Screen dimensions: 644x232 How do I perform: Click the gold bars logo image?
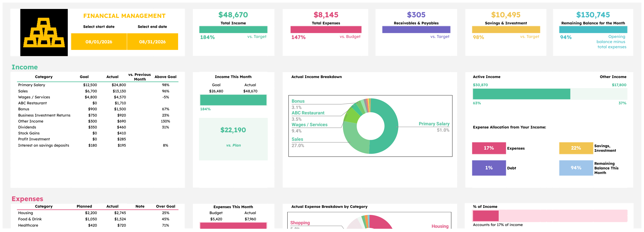[x=44, y=33]
